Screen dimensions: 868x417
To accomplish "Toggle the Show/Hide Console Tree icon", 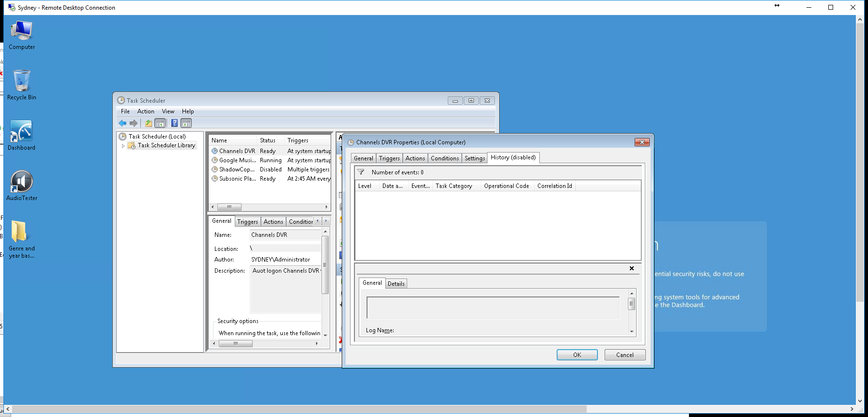I will click(160, 124).
